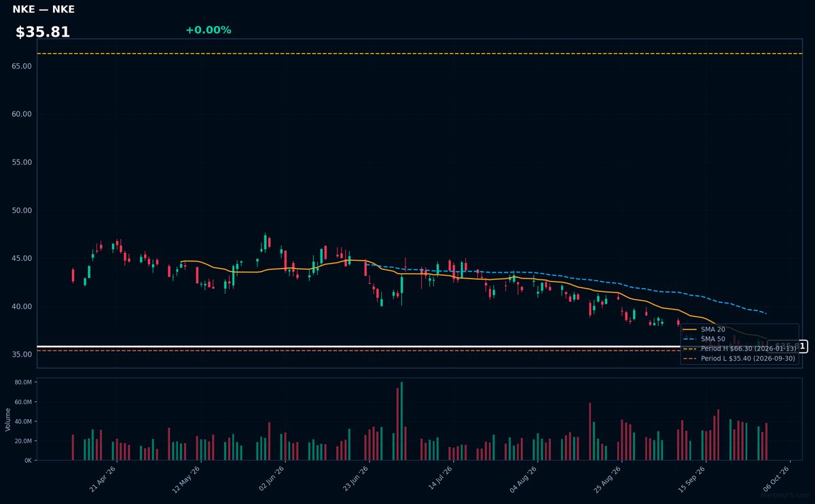Click the 60.0M volume axis label
The height and width of the screenshot is (504, 815).
[23, 402]
